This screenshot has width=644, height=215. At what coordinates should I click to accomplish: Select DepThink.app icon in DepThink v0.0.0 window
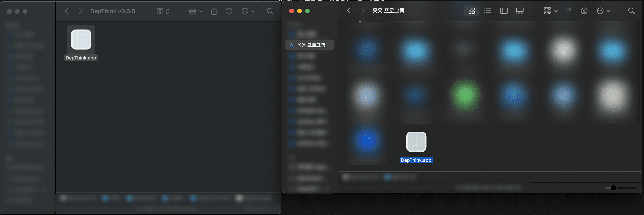[x=81, y=39]
